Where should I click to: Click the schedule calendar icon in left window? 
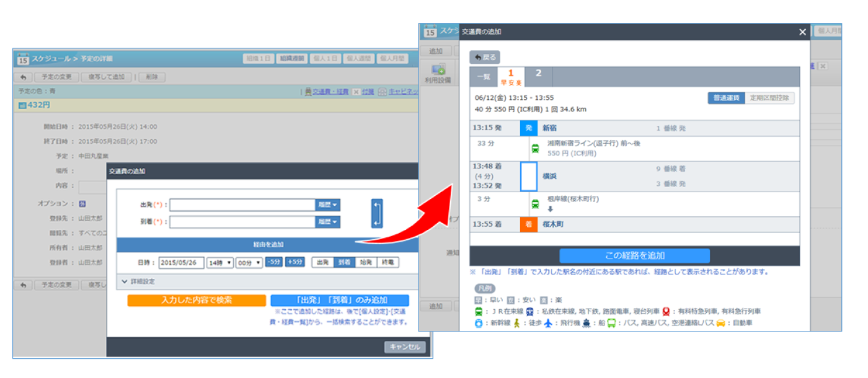point(22,59)
